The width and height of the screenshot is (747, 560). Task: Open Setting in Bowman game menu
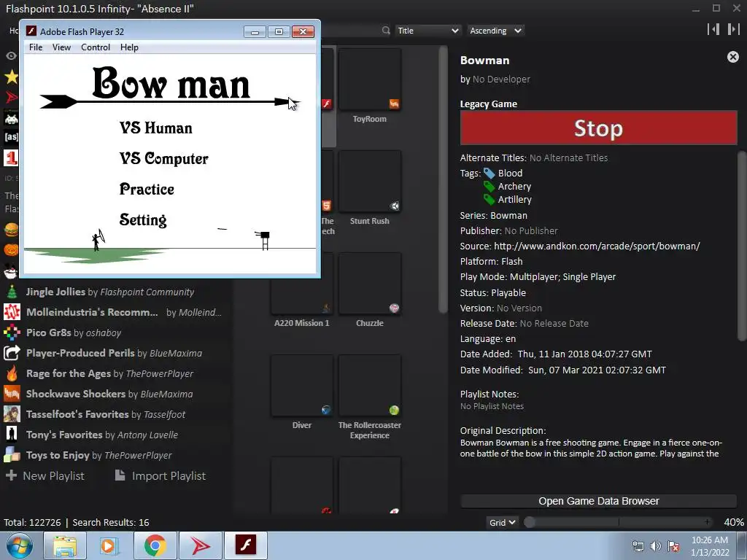click(x=143, y=219)
